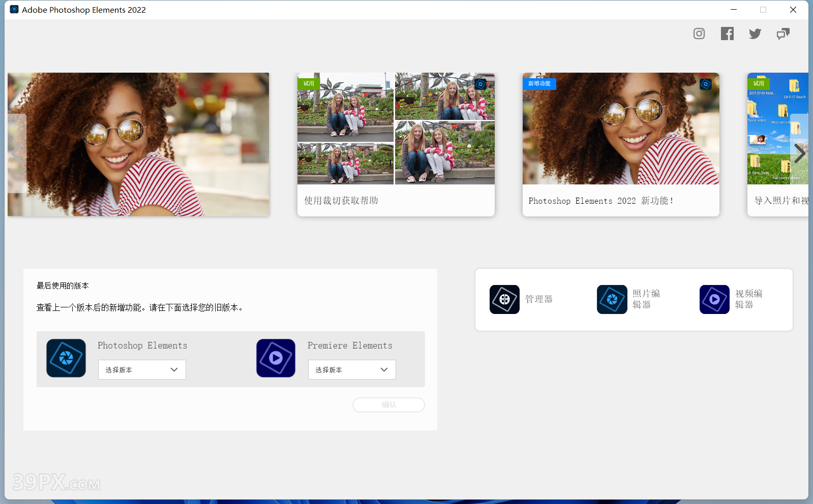This screenshot has width=813, height=504.
Task: Launch the Video Editor (视频编辑器) icon
Action: pyautogui.click(x=714, y=299)
